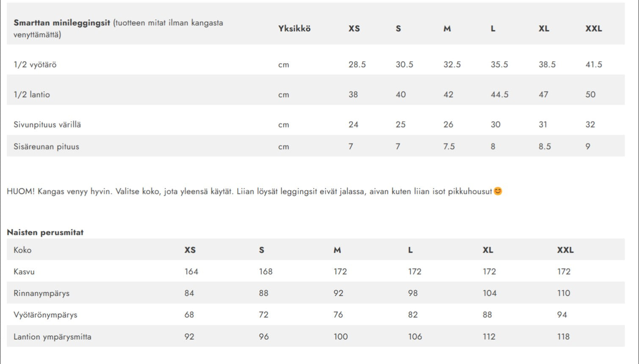This screenshot has width=639, height=364.
Task: Select the 118 hip circumference value
Action: click(x=563, y=336)
